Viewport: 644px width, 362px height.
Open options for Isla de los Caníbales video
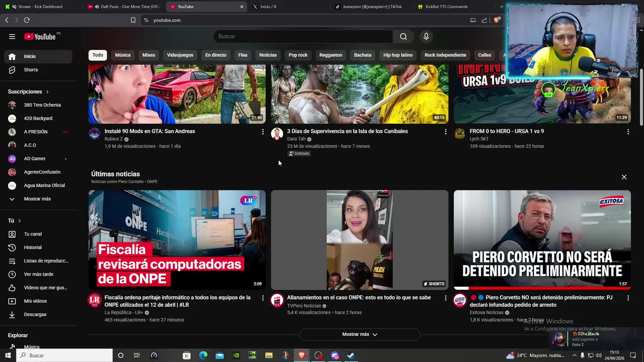coord(445,132)
